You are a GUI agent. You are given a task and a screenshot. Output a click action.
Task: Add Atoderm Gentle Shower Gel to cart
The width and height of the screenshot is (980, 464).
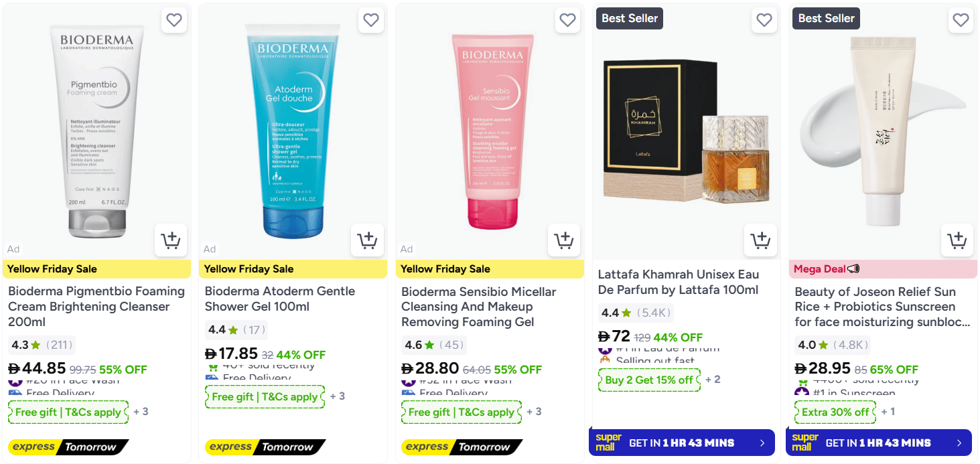point(368,240)
